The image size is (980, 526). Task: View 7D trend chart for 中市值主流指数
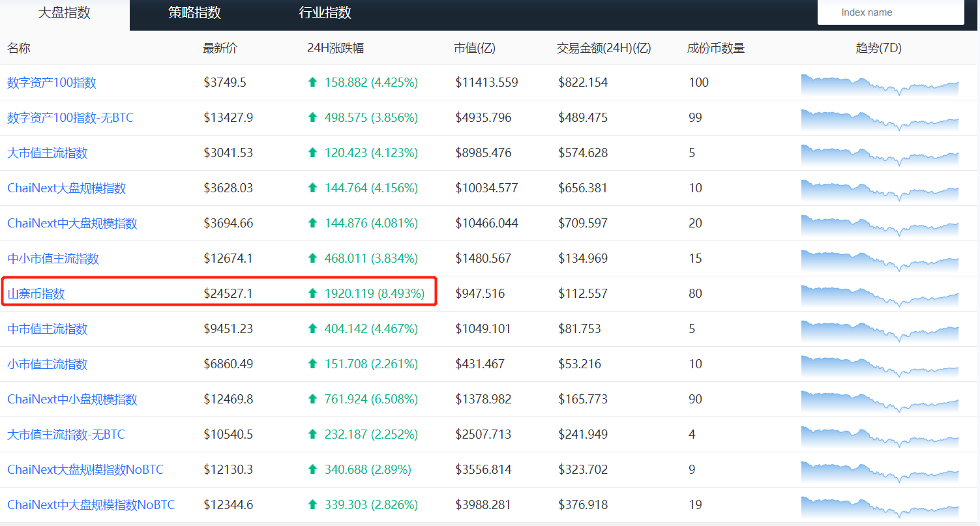point(879,330)
